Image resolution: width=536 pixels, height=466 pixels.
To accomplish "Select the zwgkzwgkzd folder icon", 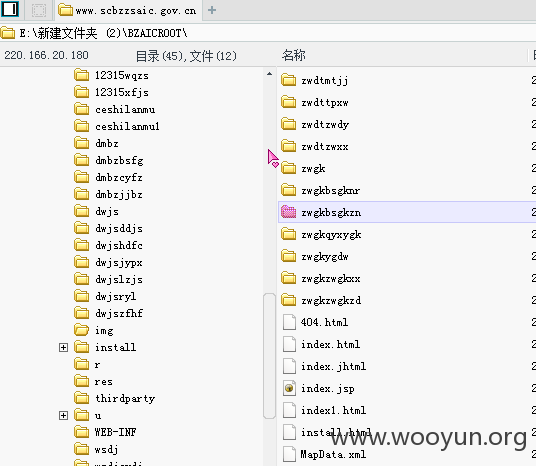I will click(x=289, y=300).
